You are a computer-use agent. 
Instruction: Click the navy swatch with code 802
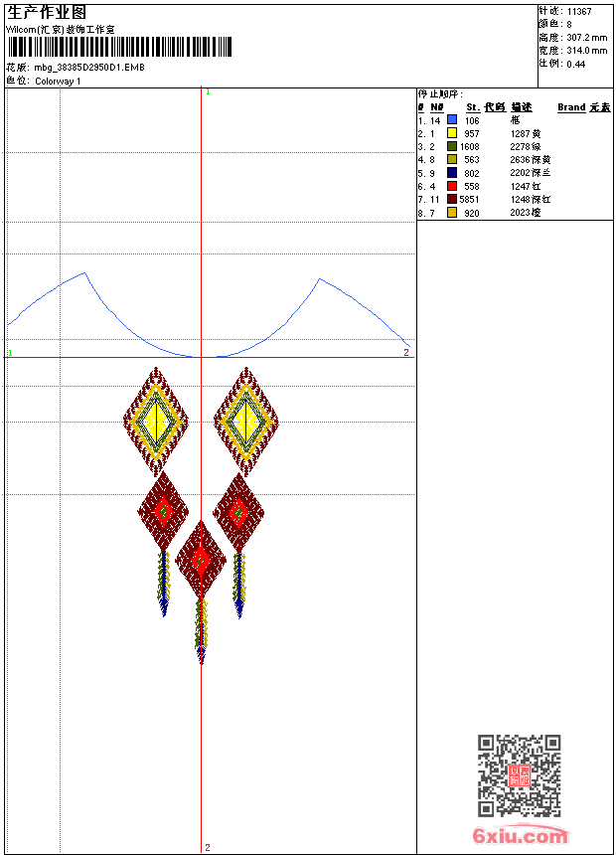[x=452, y=173]
